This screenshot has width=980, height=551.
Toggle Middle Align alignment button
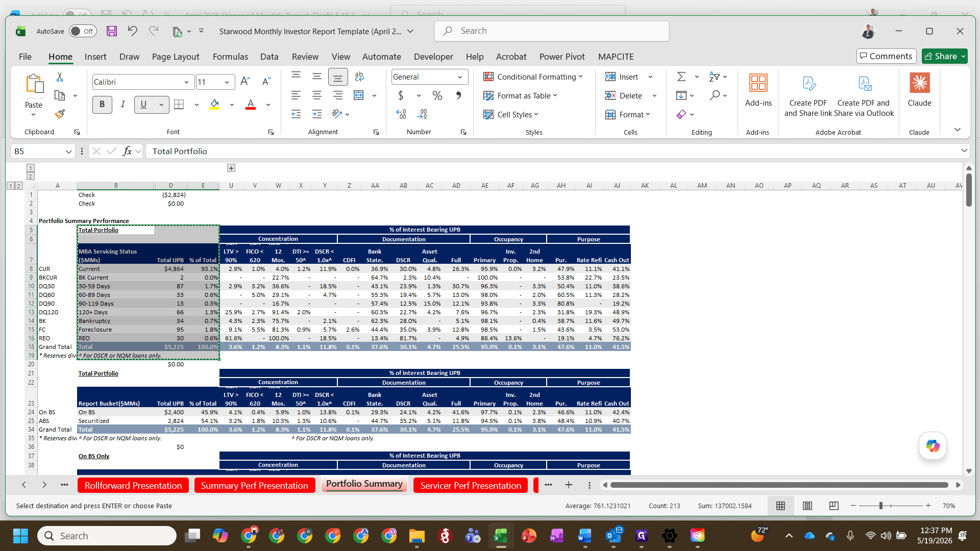click(x=317, y=77)
